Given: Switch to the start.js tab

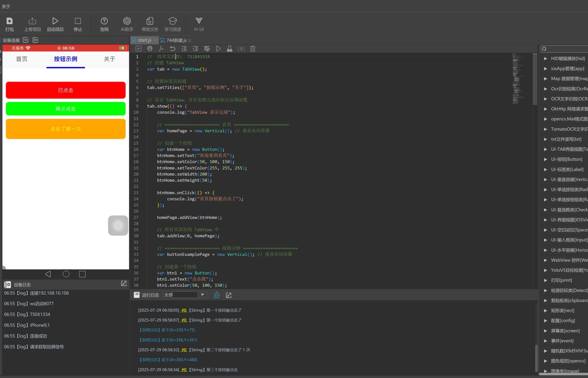Looking at the screenshot, I should 144,40.
